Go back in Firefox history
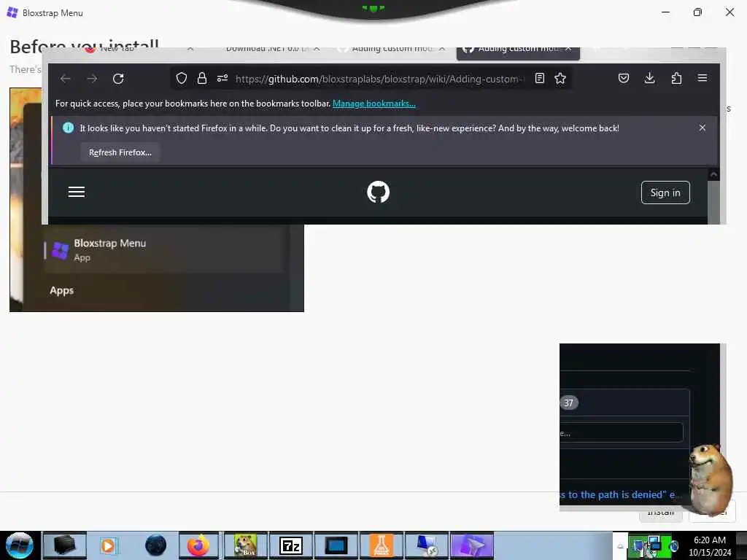This screenshot has height=560, width=747. [65, 79]
